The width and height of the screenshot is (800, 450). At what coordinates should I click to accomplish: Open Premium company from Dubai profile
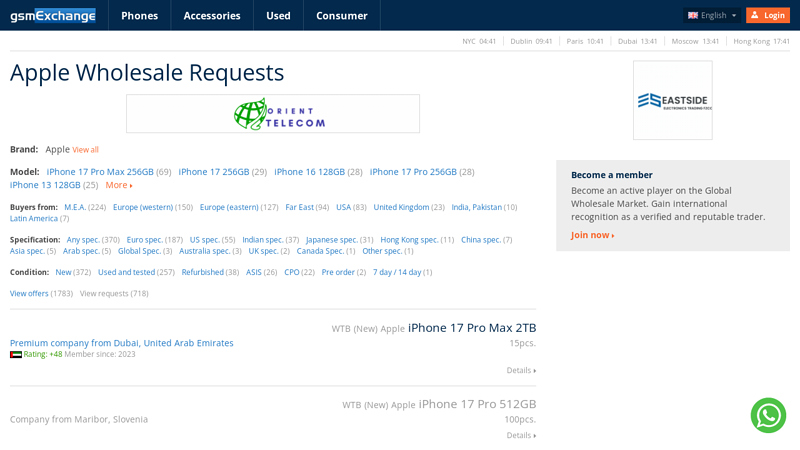pos(121,343)
